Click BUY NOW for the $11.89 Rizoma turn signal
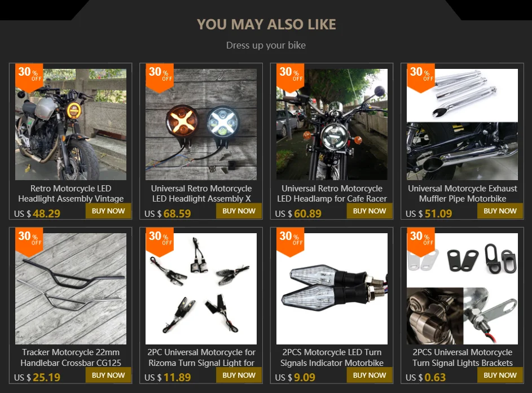Viewport: 532px width, 393px height. [239, 375]
